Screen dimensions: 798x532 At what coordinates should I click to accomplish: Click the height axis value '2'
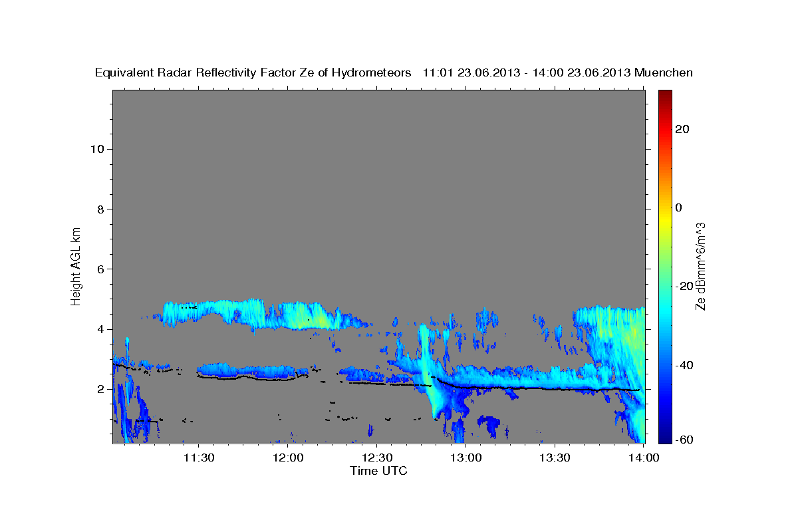(100, 389)
